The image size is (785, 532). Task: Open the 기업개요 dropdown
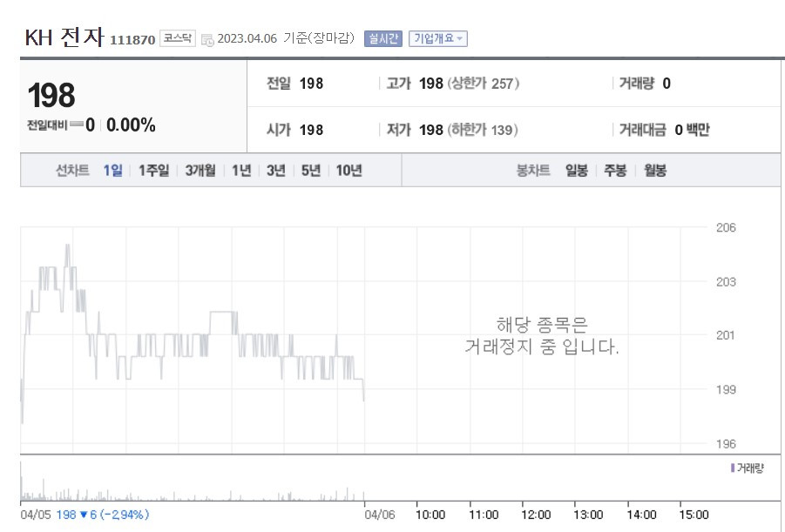pyautogui.click(x=440, y=37)
